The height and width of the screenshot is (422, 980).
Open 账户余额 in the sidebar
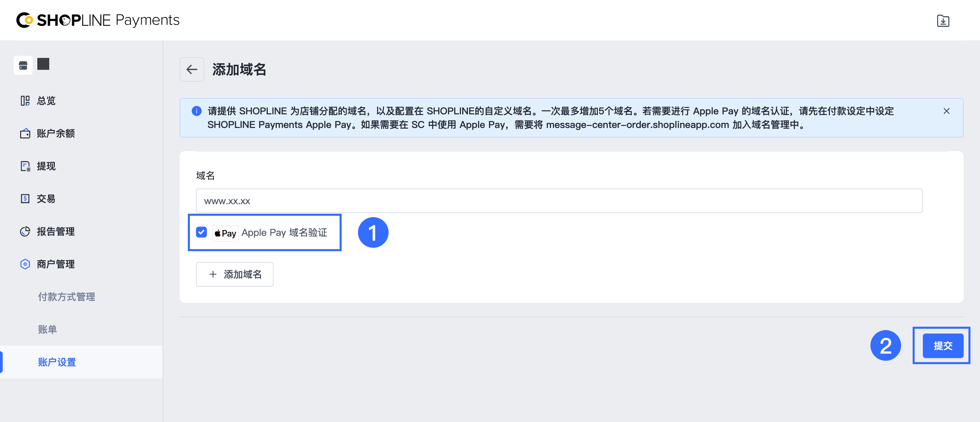tap(55, 133)
